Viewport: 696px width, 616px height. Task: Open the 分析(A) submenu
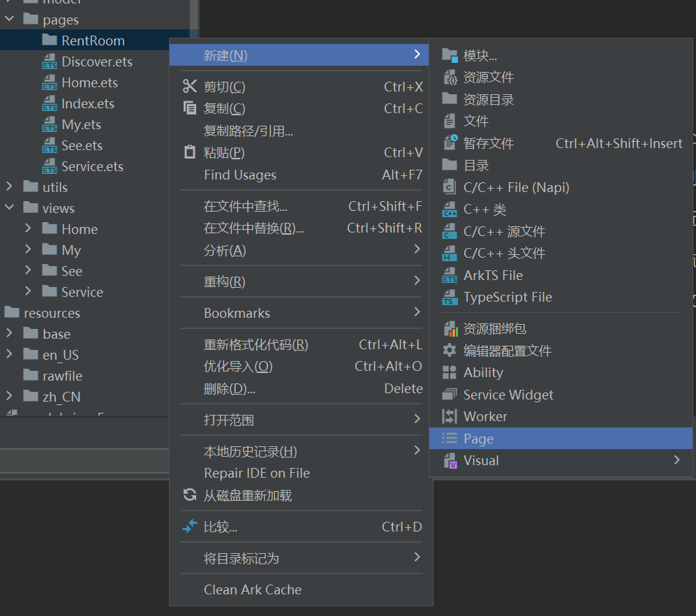pos(301,250)
